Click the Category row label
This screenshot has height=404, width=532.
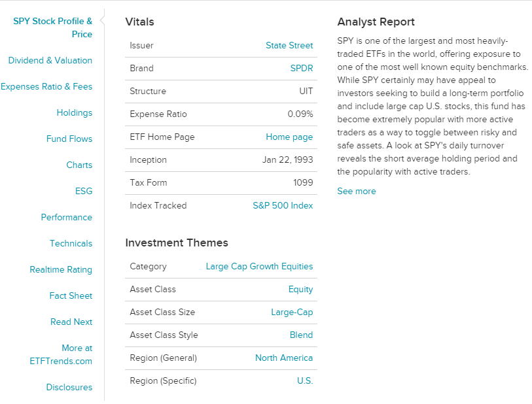click(149, 267)
